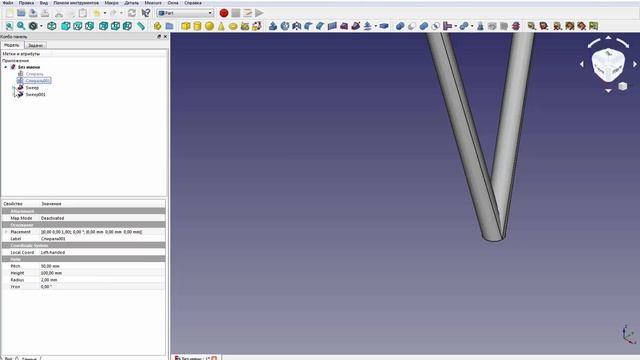Image resolution: width=640 pixels, height=360 pixels.
Task: Select the Spiral001 tree item
Action: [x=38, y=81]
